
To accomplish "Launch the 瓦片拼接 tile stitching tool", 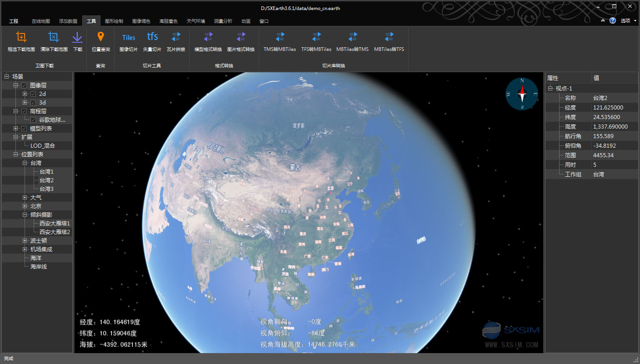I will [176, 41].
